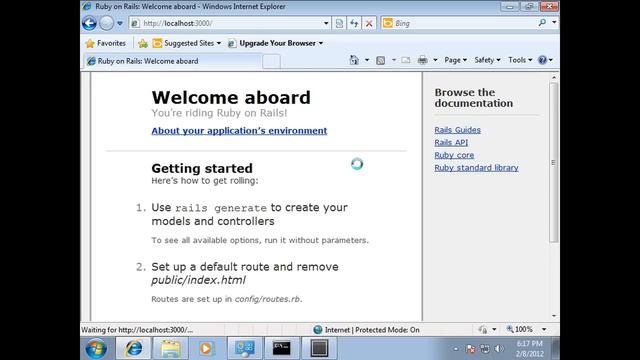Click the config/routes.rb text
Screen dimensions: 640x360
(268, 299)
